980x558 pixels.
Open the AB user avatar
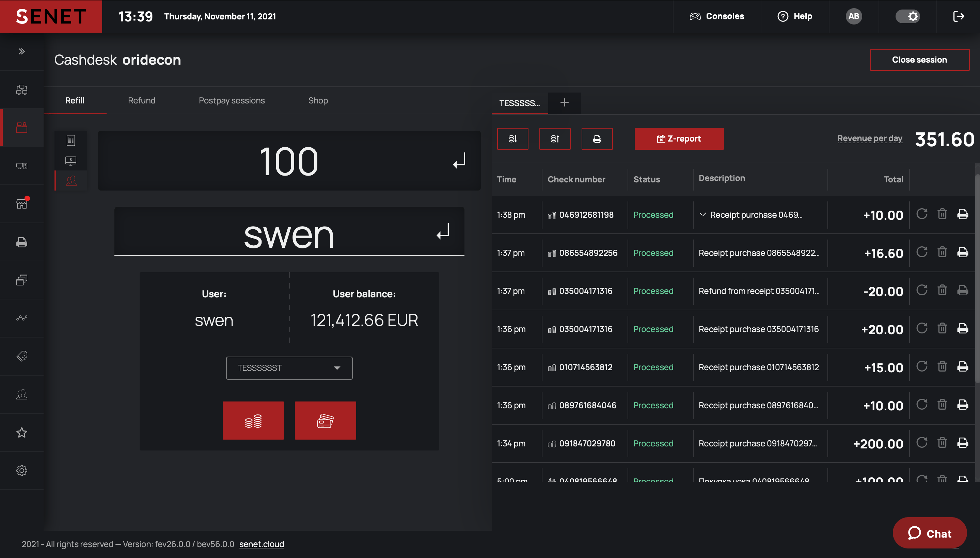click(853, 16)
